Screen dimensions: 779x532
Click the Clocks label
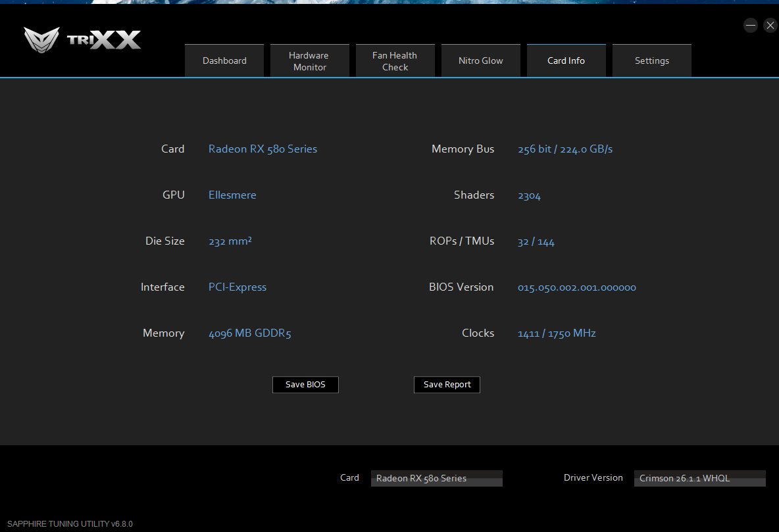point(478,333)
